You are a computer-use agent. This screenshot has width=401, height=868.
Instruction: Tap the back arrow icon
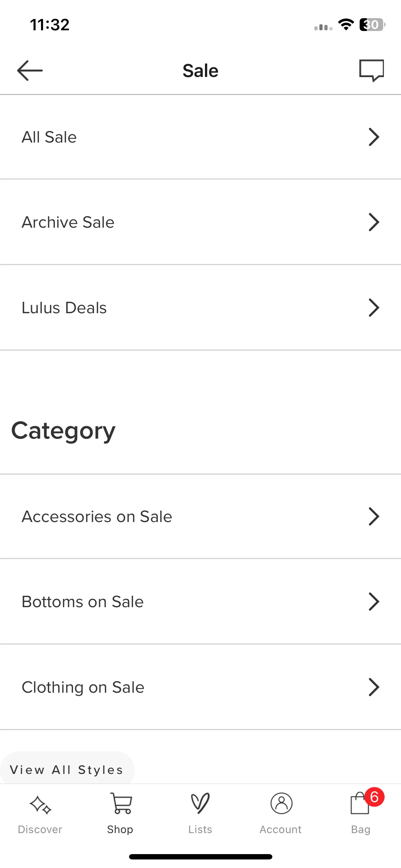pyautogui.click(x=30, y=71)
